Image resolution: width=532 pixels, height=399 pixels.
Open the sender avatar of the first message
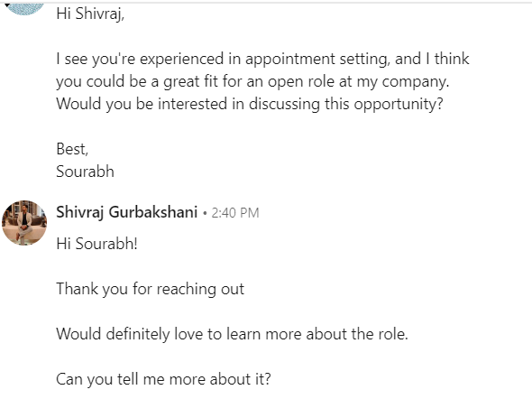[24, 9]
